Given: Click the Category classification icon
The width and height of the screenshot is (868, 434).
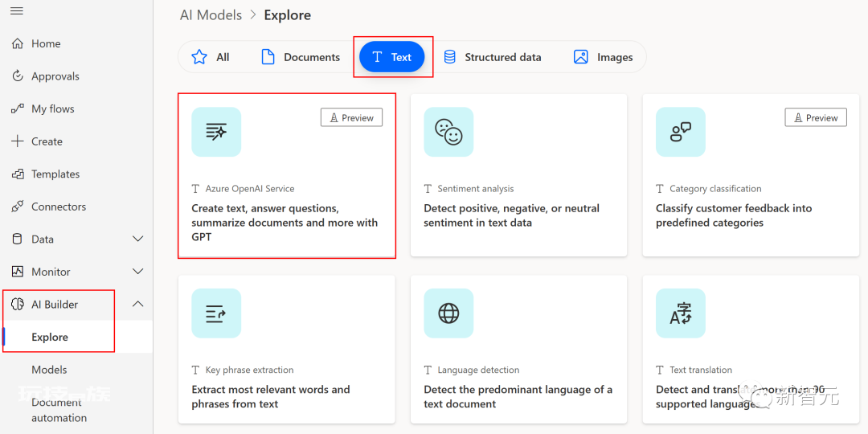Looking at the screenshot, I should [681, 132].
